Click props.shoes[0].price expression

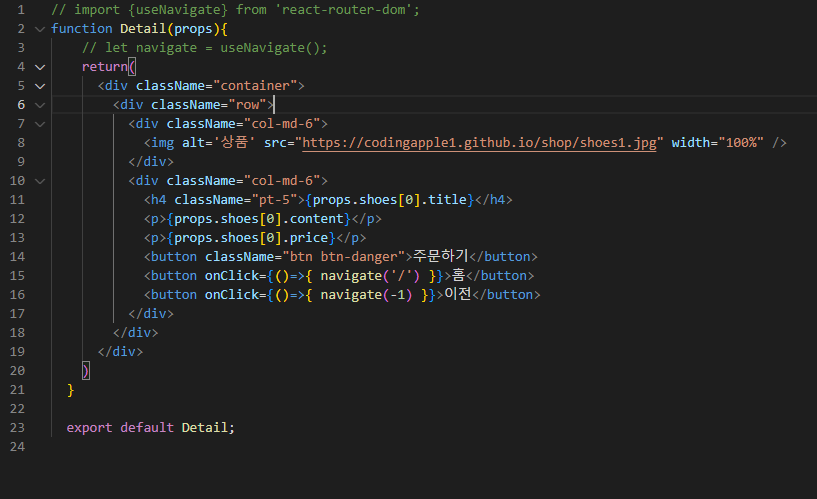pyautogui.click(x=251, y=238)
